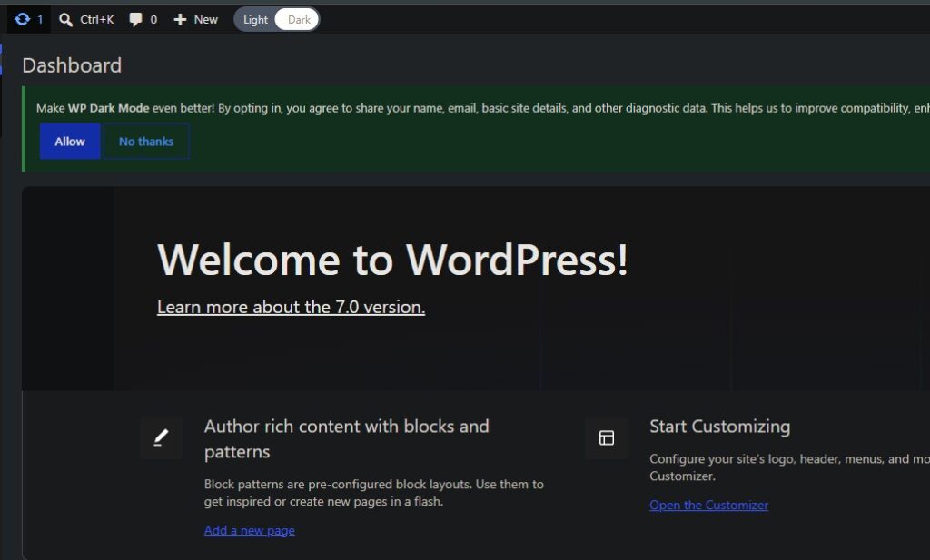Click the WP Dark Mode notice text
The image size is (930, 560).
pyautogui.click(x=483, y=108)
